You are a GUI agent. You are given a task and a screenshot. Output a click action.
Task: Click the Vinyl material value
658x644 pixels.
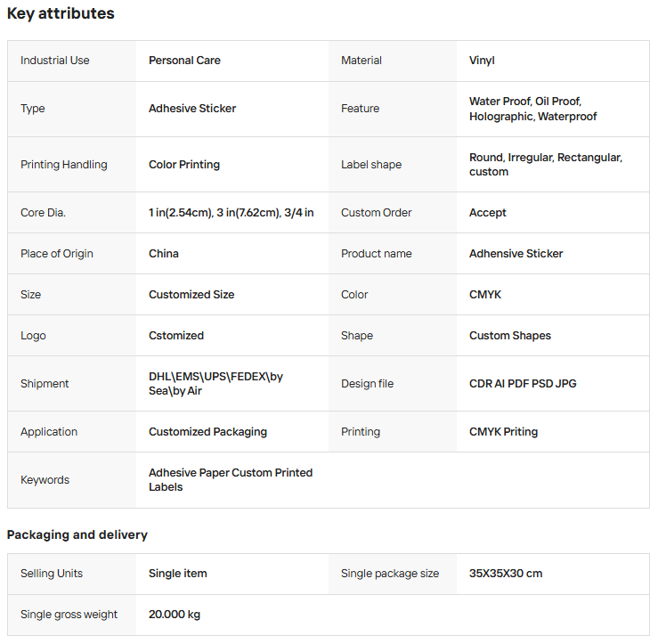click(482, 61)
